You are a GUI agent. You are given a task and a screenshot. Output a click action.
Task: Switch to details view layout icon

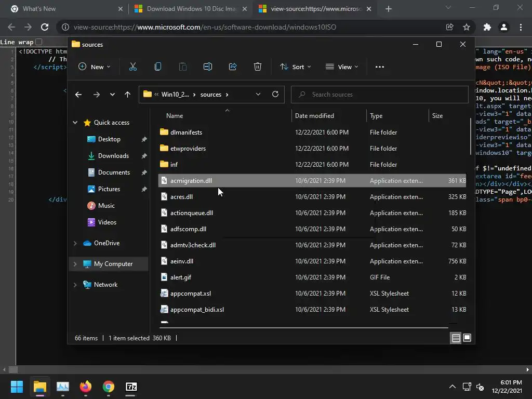click(x=456, y=338)
